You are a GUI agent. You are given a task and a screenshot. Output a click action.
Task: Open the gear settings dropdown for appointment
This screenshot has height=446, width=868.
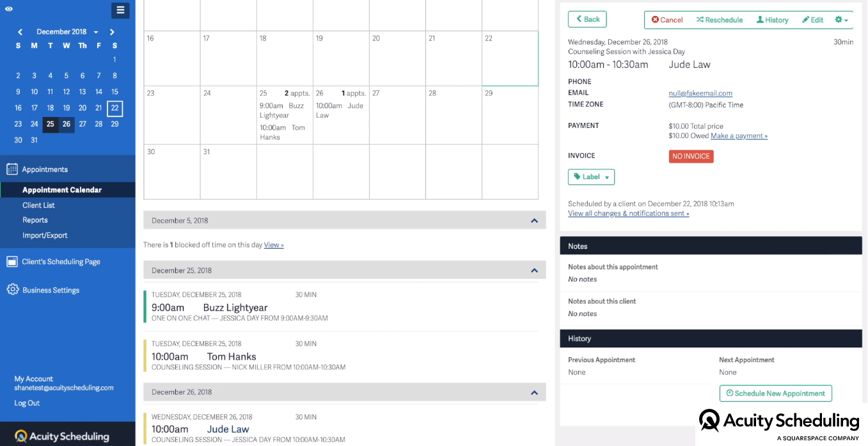coord(841,20)
